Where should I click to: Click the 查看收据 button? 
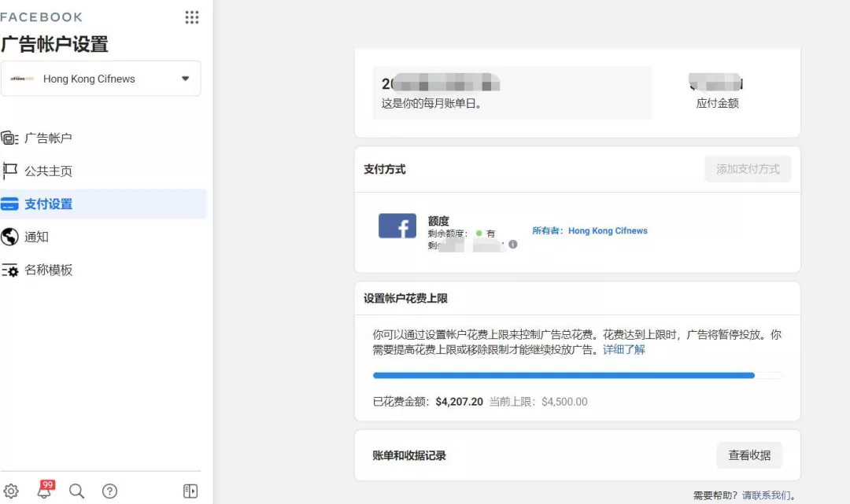(x=748, y=454)
